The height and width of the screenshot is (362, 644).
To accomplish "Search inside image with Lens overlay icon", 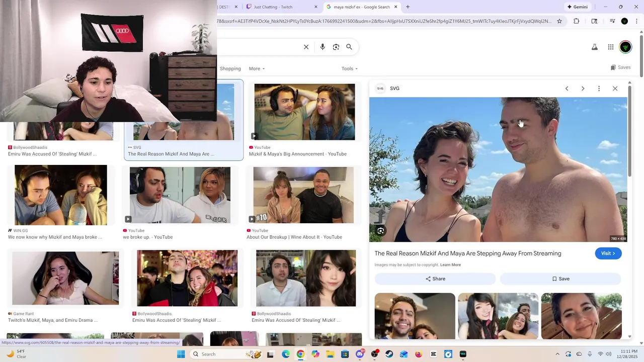I will pyautogui.click(x=381, y=231).
